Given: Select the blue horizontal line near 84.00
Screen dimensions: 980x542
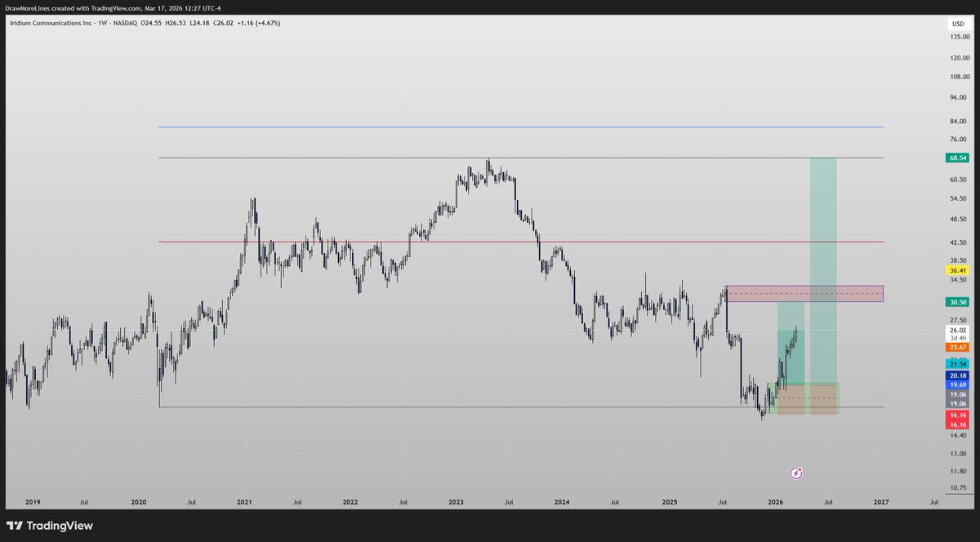Looking at the screenshot, I should pos(521,127).
